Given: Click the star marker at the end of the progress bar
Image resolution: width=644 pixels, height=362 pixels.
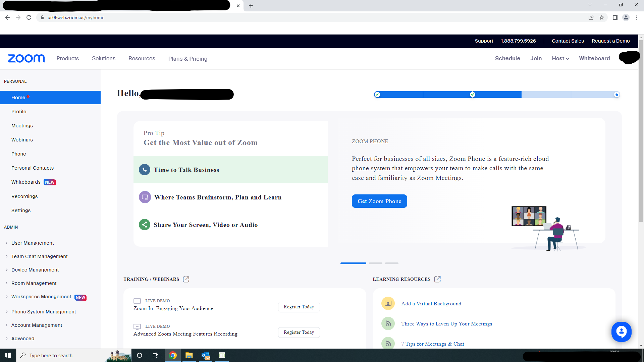Looking at the screenshot, I should (x=616, y=95).
